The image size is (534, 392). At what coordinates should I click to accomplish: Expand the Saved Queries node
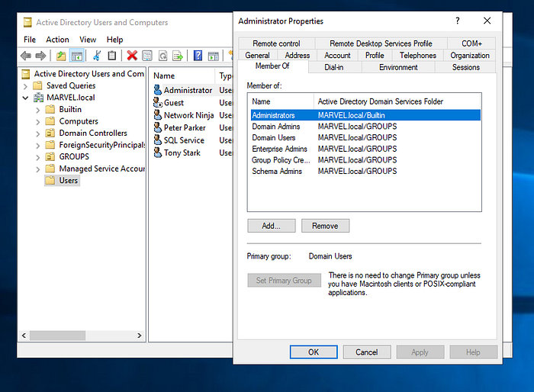click(x=26, y=86)
